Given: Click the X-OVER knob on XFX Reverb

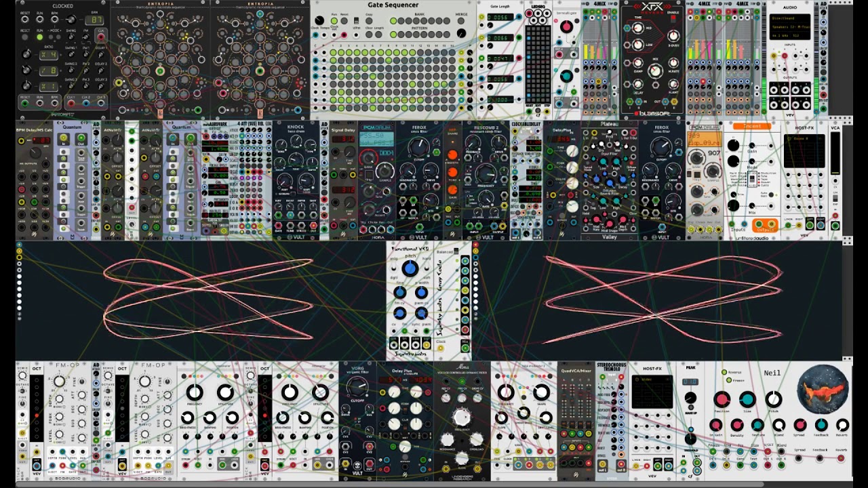Looking at the screenshot, I should (x=673, y=36).
